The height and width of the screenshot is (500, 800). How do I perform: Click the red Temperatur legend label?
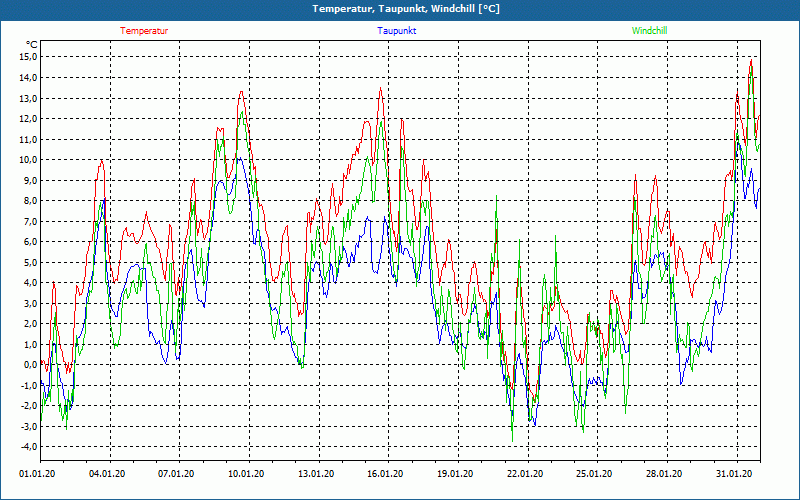pyautogui.click(x=144, y=31)
